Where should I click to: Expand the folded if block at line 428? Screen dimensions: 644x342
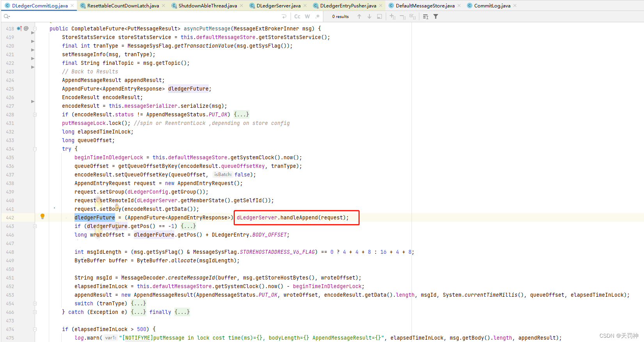(x=35, y=114)
